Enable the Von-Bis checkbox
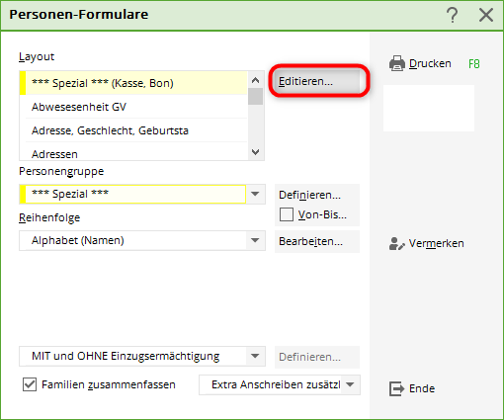This screenshot has width=504, height=420. (x=287, y=214)
